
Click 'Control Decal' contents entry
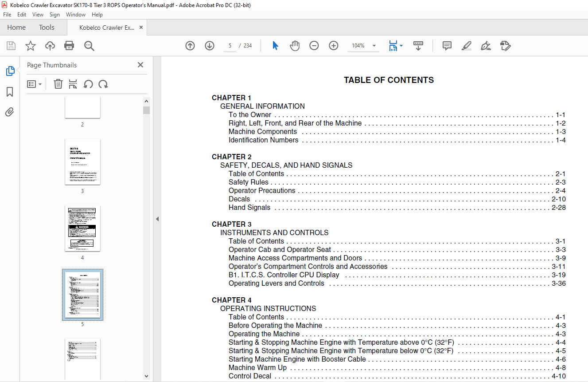[250, 376]
